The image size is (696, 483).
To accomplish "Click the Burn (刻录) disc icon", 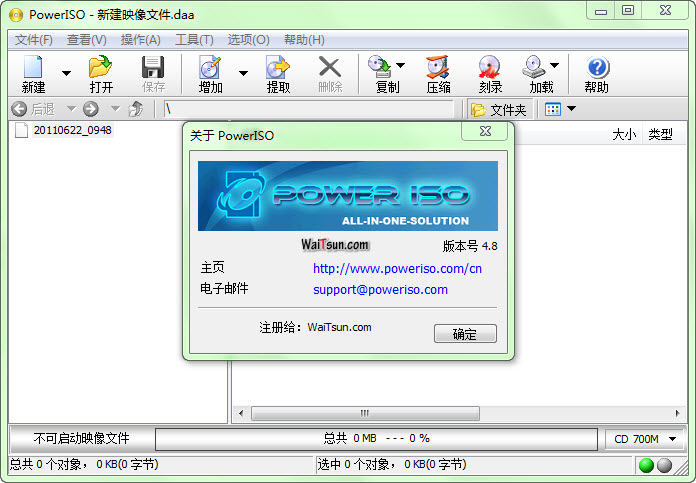I will (x=490, y=68).
